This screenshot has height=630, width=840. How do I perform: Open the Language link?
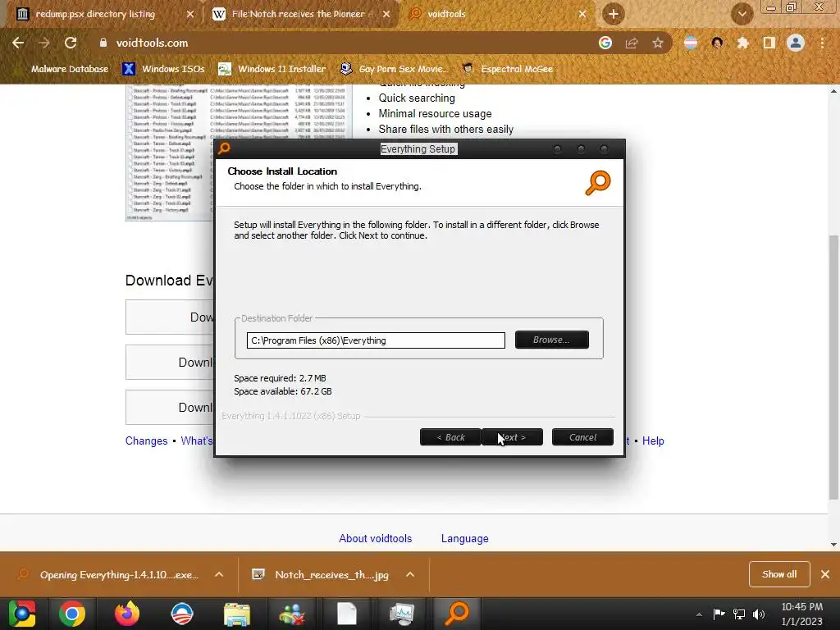coord(464,538)
